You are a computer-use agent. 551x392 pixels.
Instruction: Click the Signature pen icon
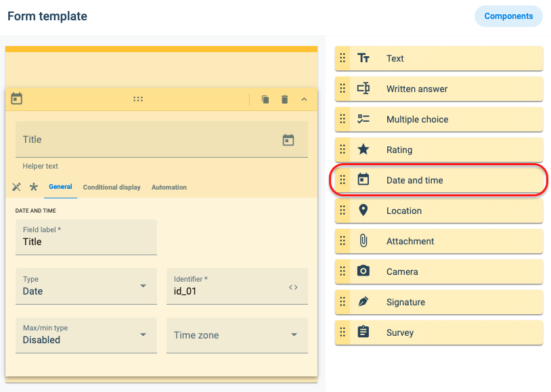363,302
